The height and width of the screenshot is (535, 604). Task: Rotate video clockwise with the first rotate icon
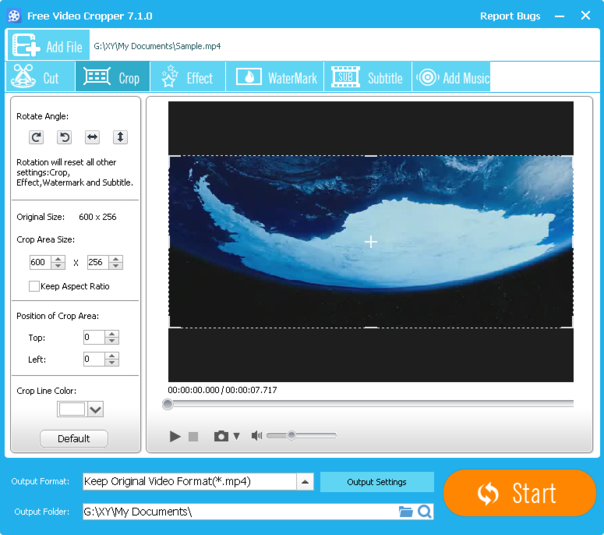click(x=36, y=137)
